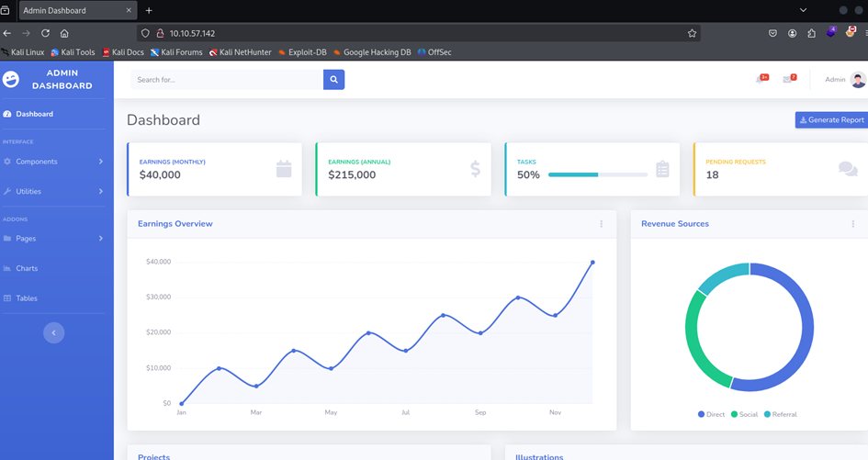This screenshot has height=460, width=868.
Task: Collapse sidebar with round arrow toggle
Action: 53,332
